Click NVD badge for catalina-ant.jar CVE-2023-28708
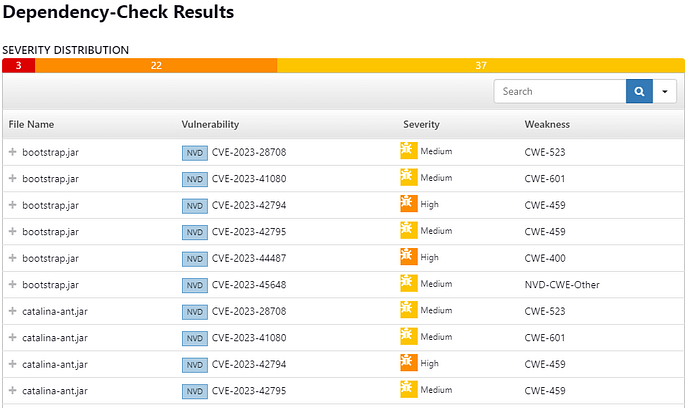The image size is (700, 408). (195, 312)
